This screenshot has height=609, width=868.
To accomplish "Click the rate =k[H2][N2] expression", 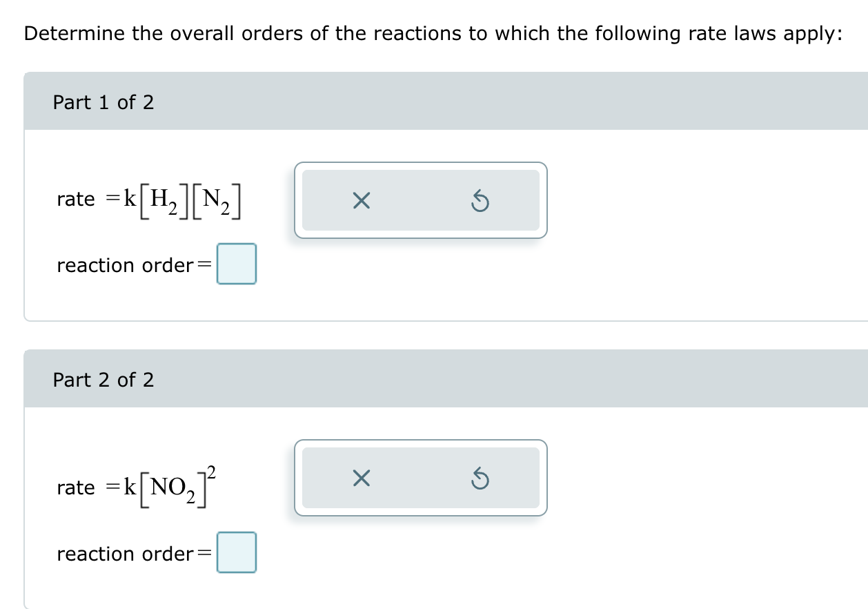I will (x=148, y=199).
